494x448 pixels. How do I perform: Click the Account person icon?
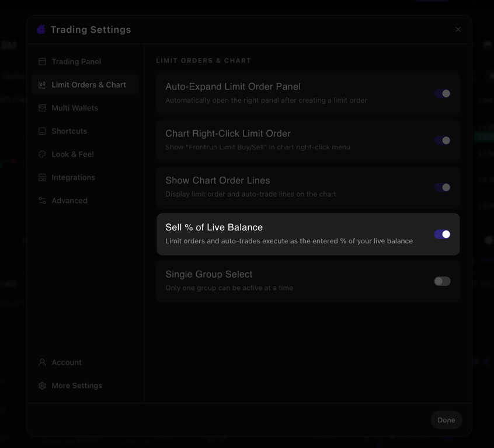click(42, 362)
